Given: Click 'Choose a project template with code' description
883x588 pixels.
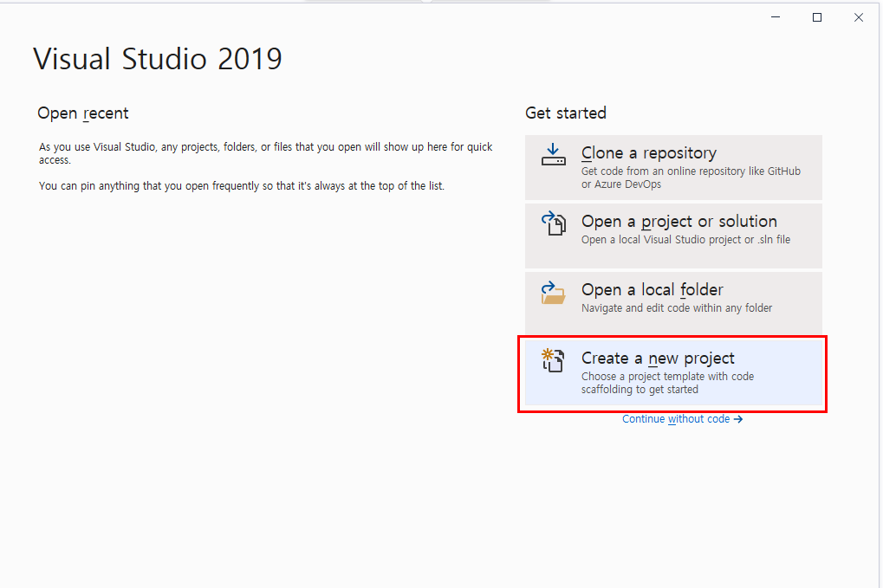Looking at the screenshot, I should [667, 383].
